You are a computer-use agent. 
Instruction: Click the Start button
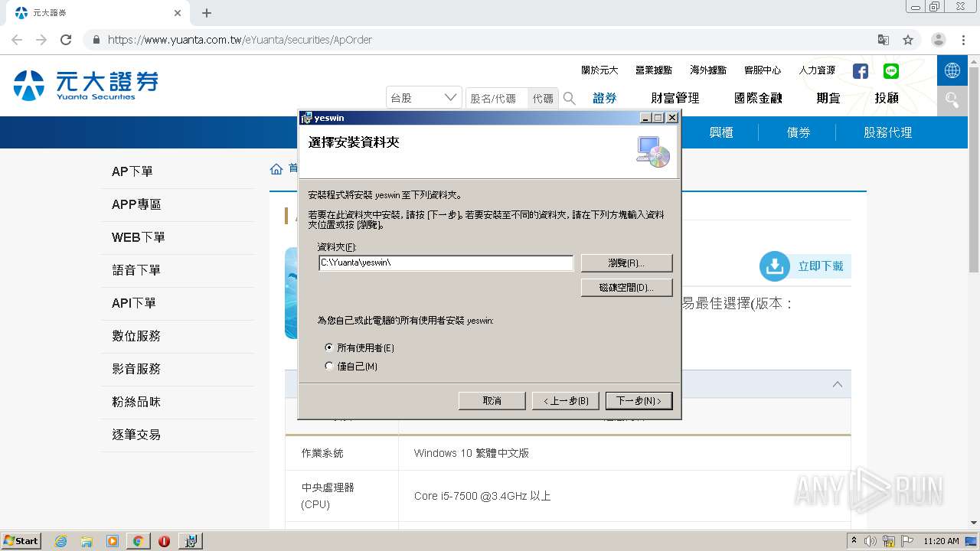(x=21, y=541)
